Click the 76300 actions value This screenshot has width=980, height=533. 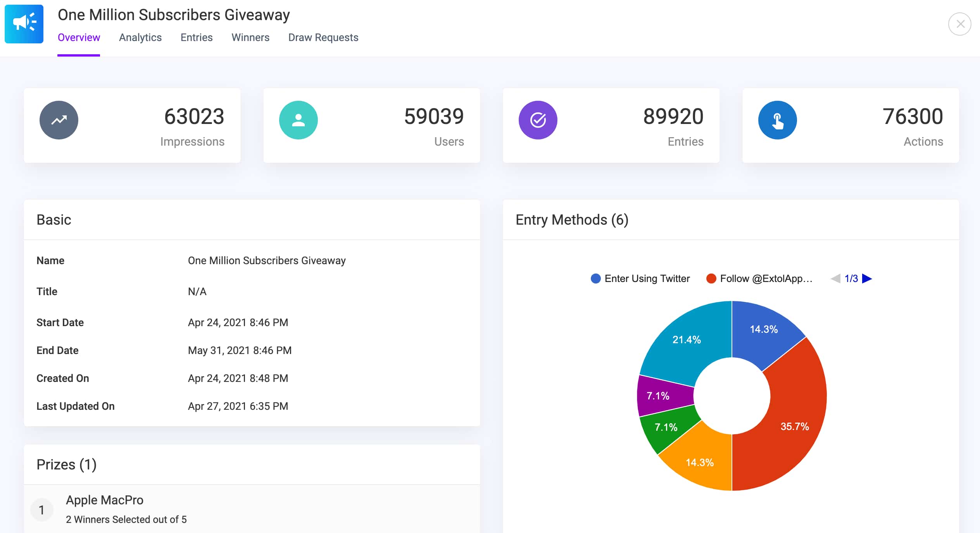click(x=913, y=116)
